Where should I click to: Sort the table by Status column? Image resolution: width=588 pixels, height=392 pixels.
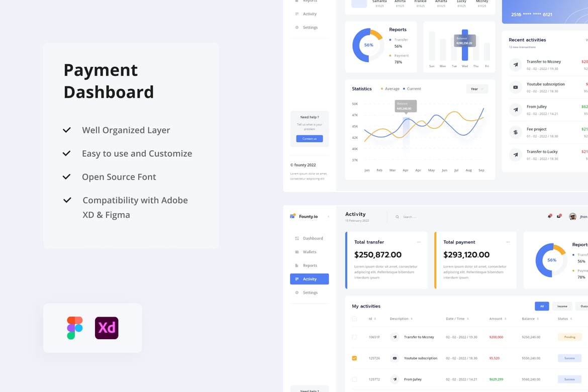[565, 319]
